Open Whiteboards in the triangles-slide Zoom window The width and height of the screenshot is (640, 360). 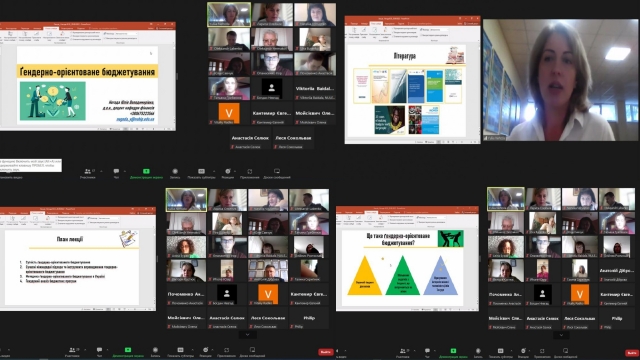(x=565, y=353)
